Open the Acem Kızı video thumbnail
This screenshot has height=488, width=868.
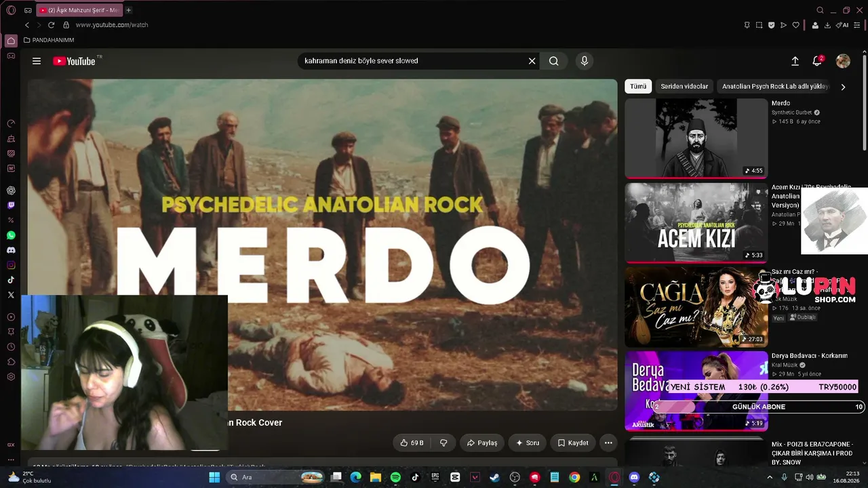click(696, 222)
